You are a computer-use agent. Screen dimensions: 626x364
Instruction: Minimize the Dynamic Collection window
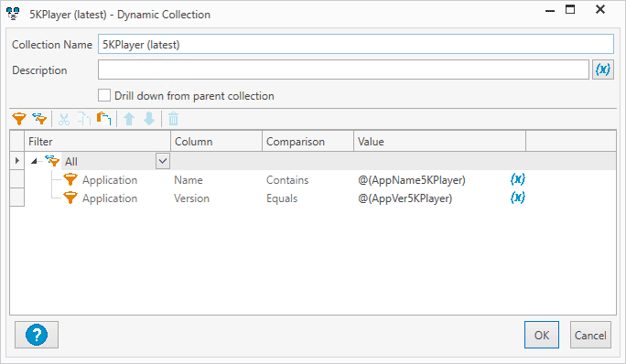point(550,10)
